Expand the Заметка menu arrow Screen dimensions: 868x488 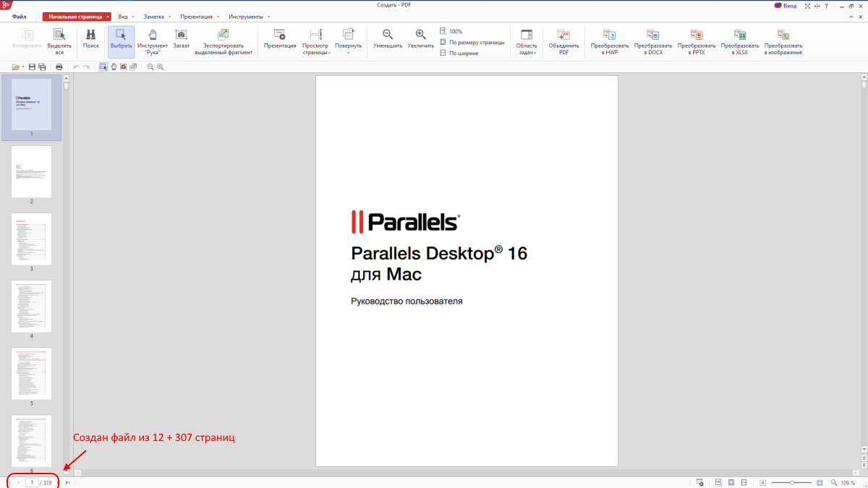pos(169,16)
